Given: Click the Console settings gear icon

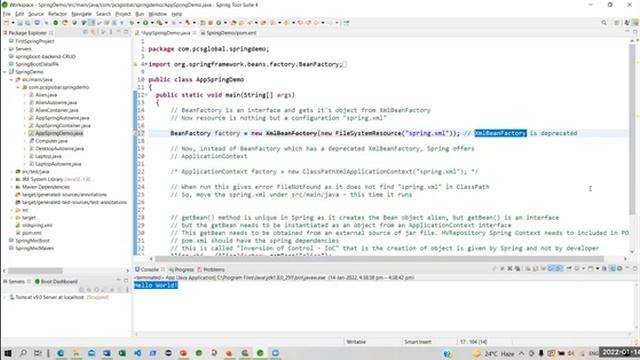Looking at the screenshot, I should coord(620,269).
